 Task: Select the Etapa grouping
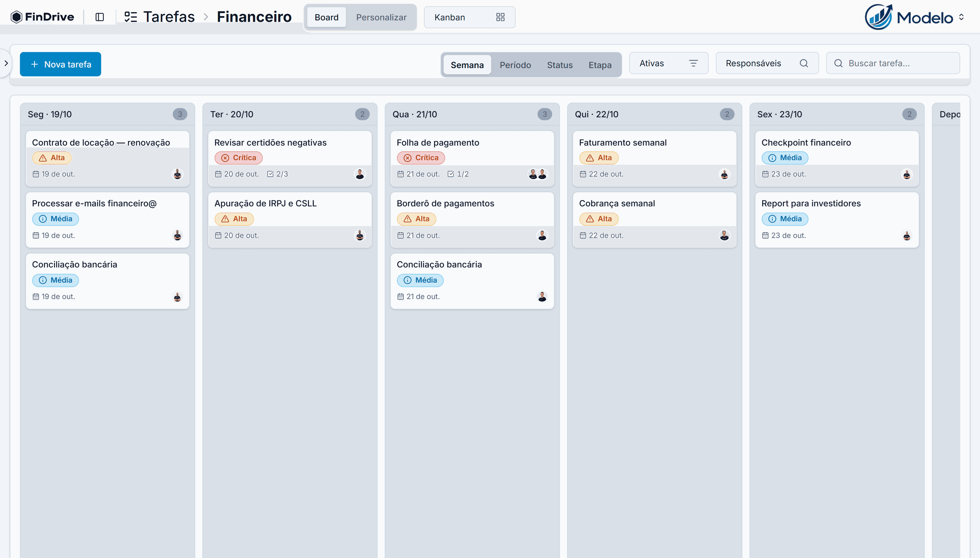[600, 65]
